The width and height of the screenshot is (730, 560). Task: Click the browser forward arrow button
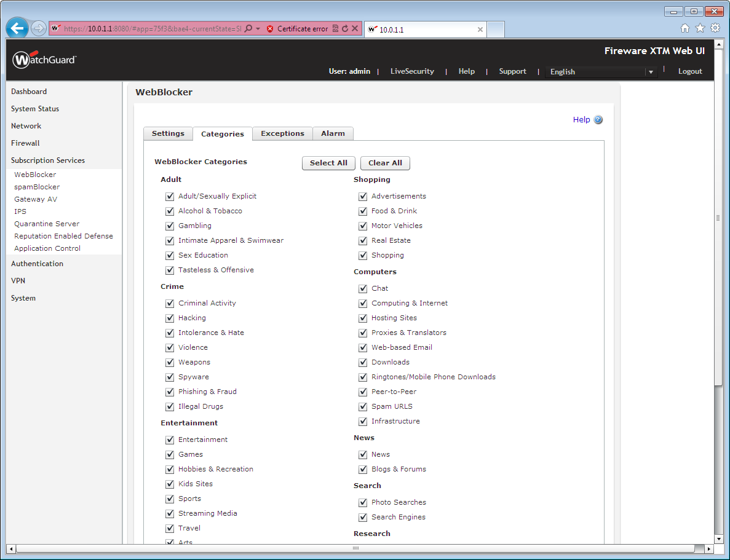click(39, 28)
